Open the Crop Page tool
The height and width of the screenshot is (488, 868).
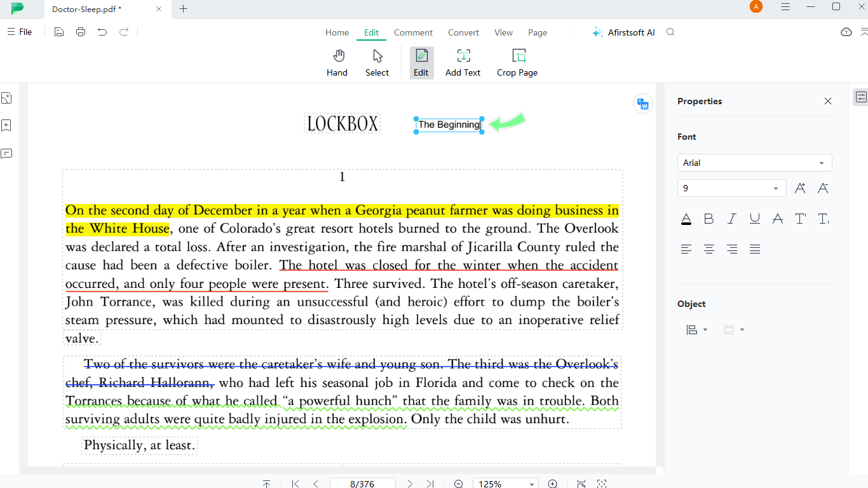[517, 63]
